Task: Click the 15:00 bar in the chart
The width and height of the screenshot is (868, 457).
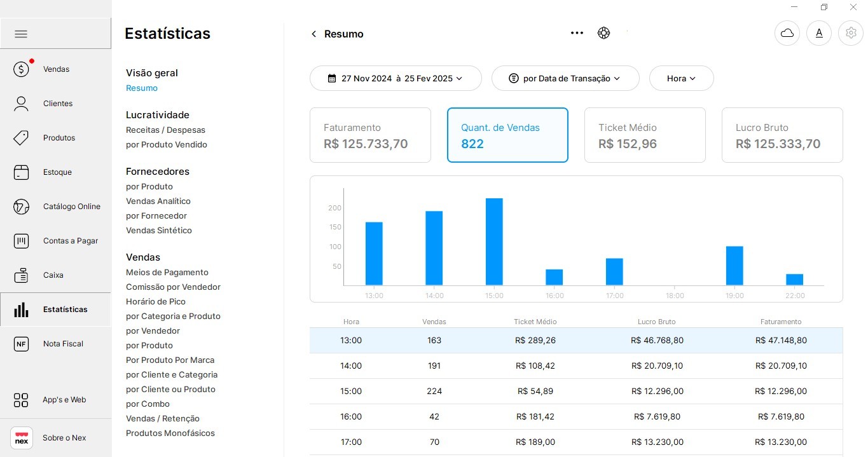Action: coord(494,242)
